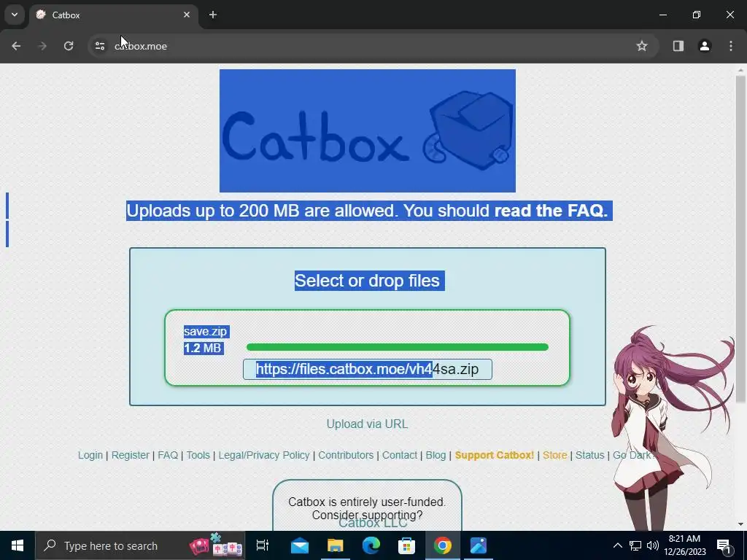Open the volume control icon
This screenshot has height=560, width=747.
[653, 545]
